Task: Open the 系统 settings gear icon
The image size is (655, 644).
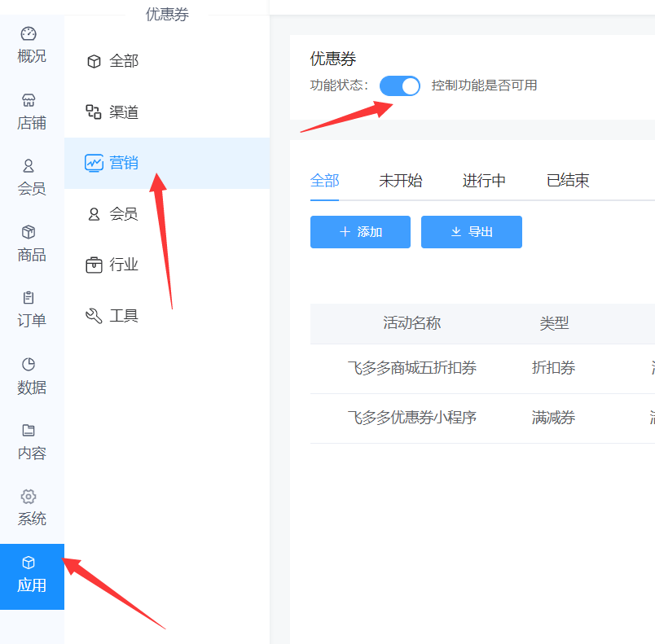Action: point(29,497)
